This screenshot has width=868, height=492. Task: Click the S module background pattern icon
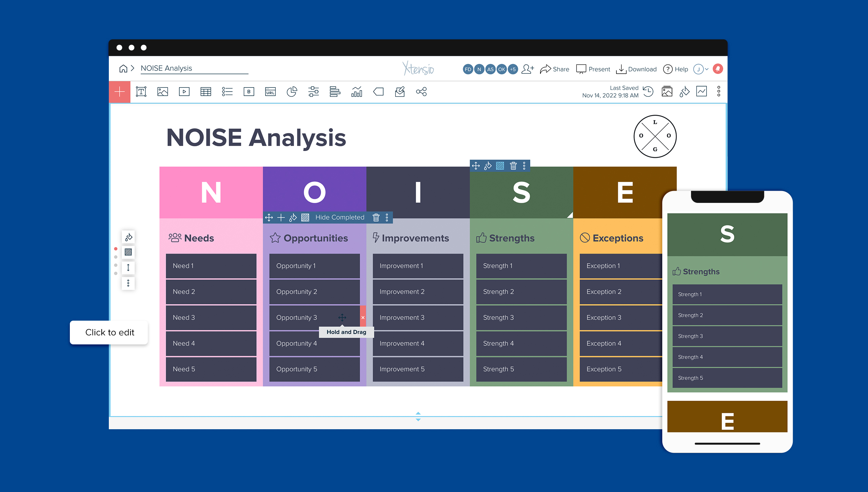pyautogui.click(x=500, y=166)
